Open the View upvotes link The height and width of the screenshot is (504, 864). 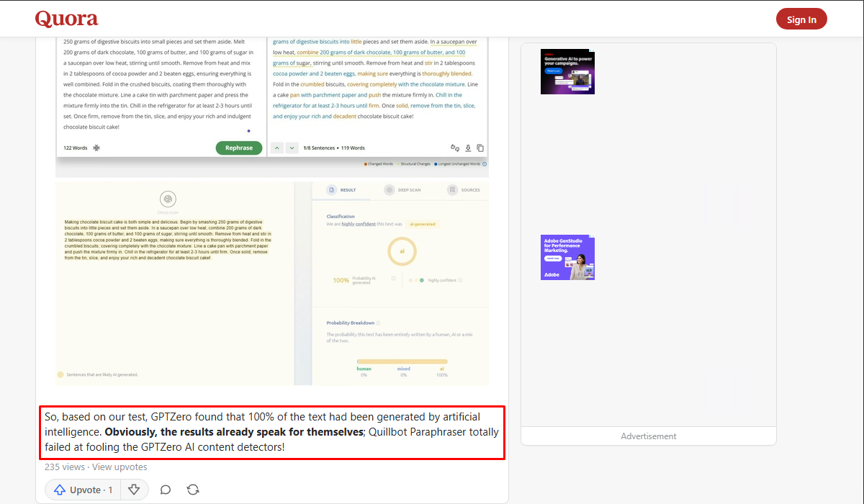point(120,467)
